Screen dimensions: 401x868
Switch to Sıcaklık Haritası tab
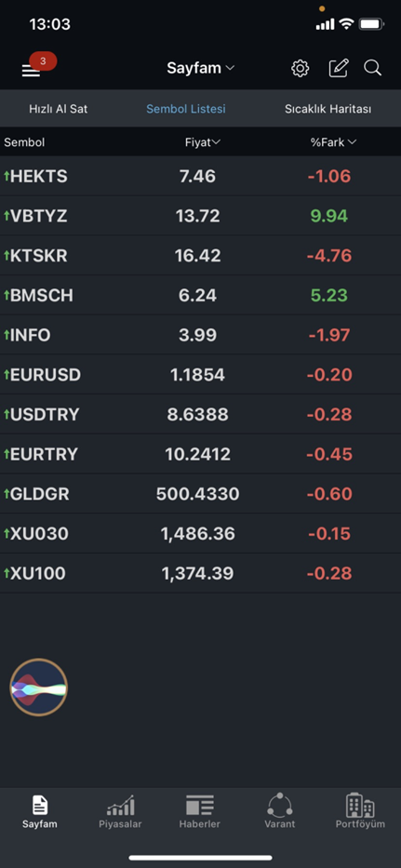[x=327, y=109]
